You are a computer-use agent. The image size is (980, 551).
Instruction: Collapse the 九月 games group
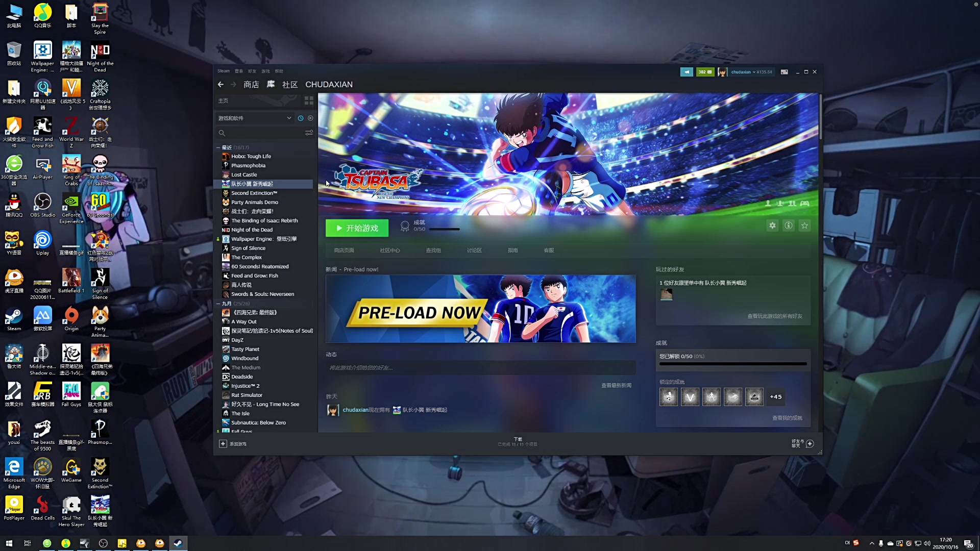[218, 304]
